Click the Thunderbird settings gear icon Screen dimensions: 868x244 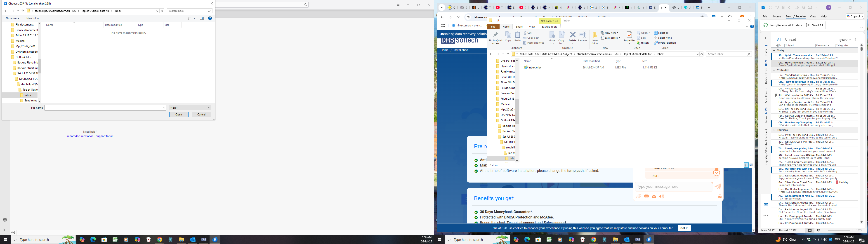5,220
